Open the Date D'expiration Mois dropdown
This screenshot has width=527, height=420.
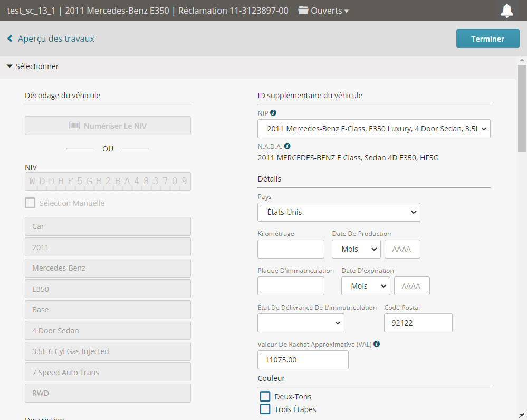[366, 286]
